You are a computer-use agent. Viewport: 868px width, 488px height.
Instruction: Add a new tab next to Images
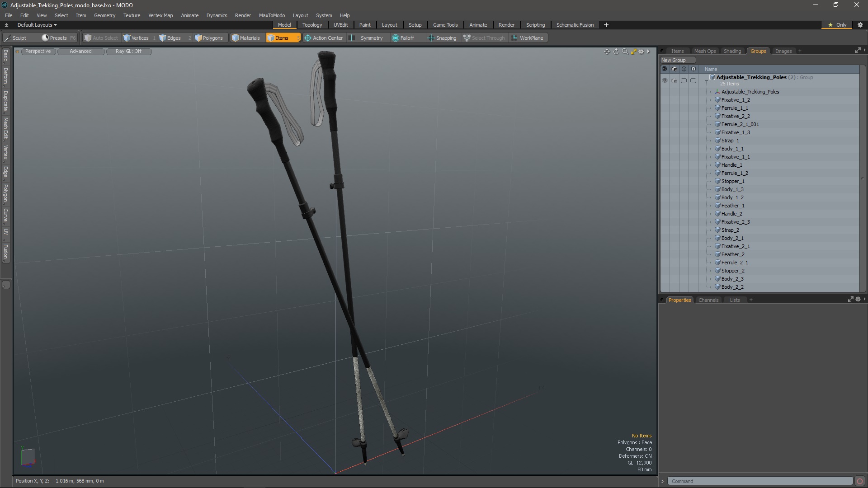tap(800, 51)
